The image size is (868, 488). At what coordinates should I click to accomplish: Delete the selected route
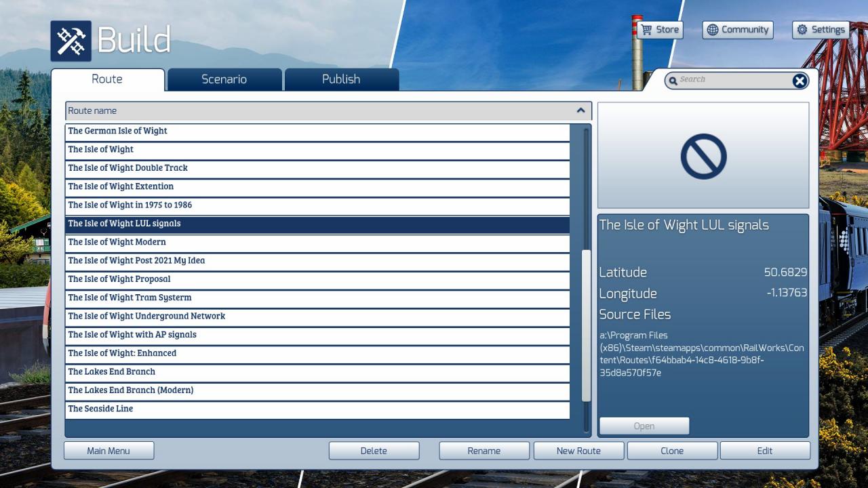click(374, 451)
